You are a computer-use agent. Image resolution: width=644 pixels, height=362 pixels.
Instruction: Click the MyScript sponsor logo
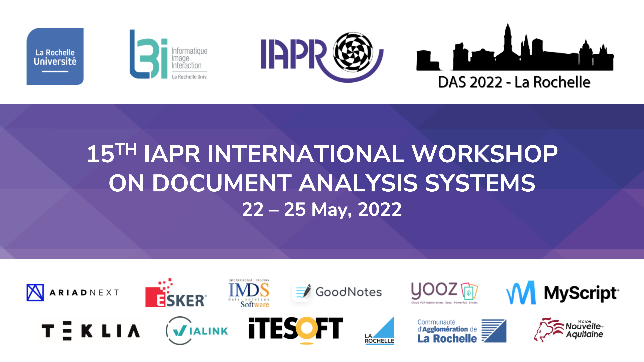click(563, 293)
